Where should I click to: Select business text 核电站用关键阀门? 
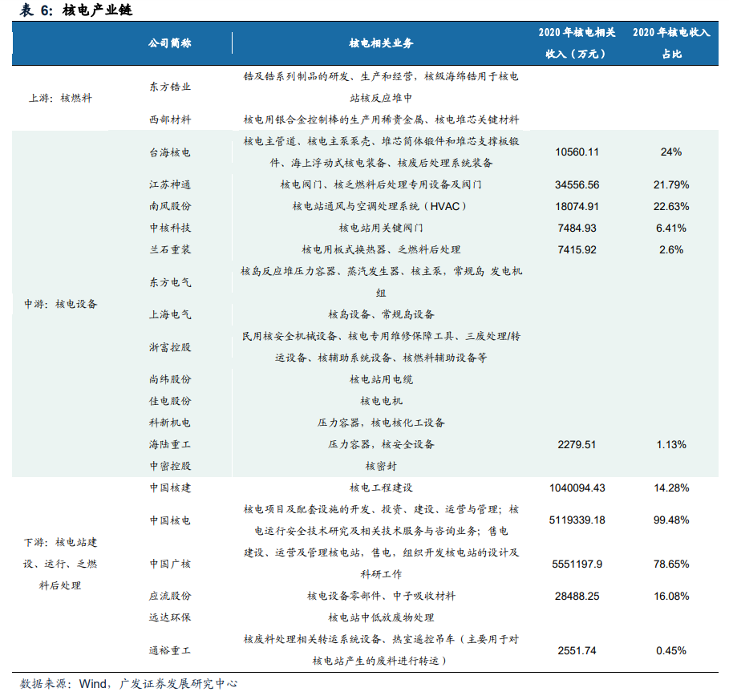[381, 228]
